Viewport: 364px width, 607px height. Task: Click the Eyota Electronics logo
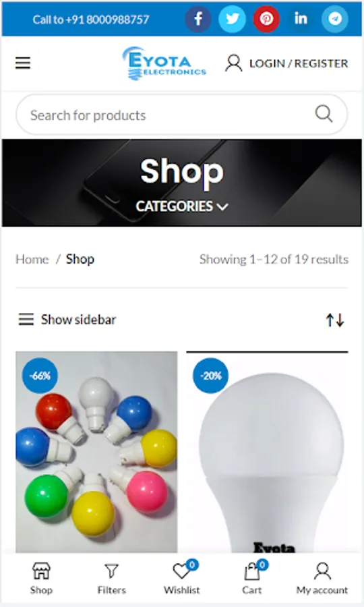(164, 63)
